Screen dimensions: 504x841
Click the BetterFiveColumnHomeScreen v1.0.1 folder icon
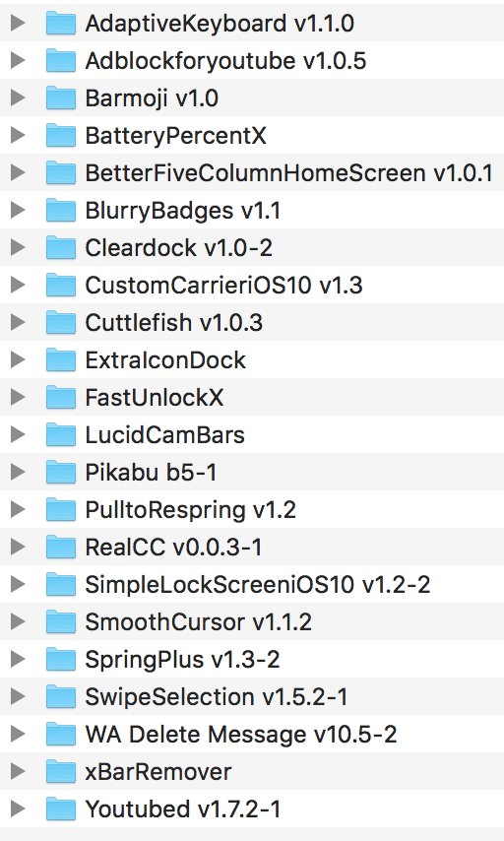pos(61,172)
